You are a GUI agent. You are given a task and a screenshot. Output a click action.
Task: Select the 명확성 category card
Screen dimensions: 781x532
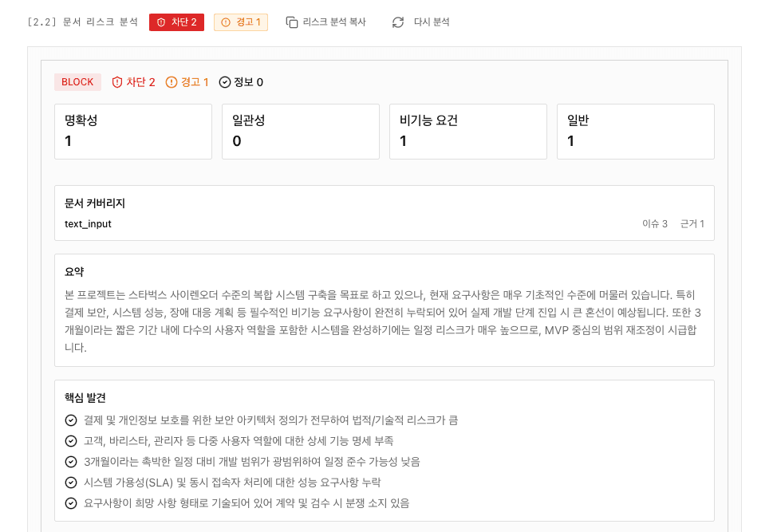(x=133, y=132)
